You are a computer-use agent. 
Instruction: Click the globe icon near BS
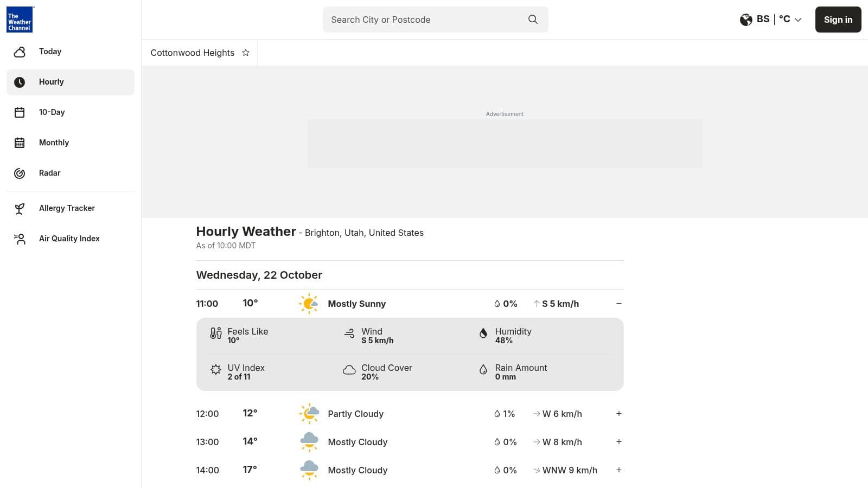[x=746, y=20]
